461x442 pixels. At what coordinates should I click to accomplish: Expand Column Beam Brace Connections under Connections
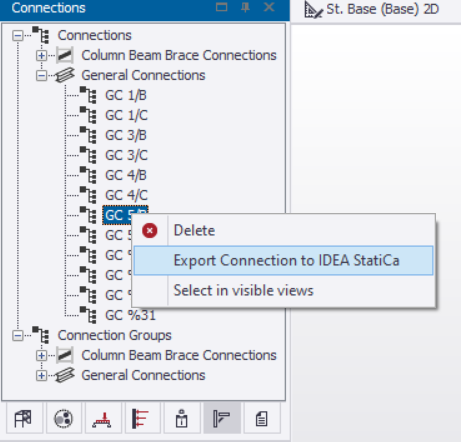click(x=41, y=55)
